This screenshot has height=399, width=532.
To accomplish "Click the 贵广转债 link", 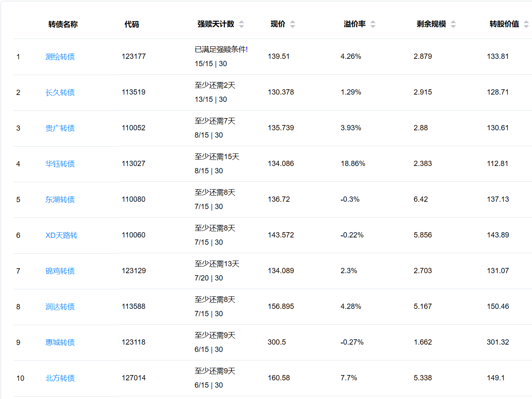I will coord(60,128).
